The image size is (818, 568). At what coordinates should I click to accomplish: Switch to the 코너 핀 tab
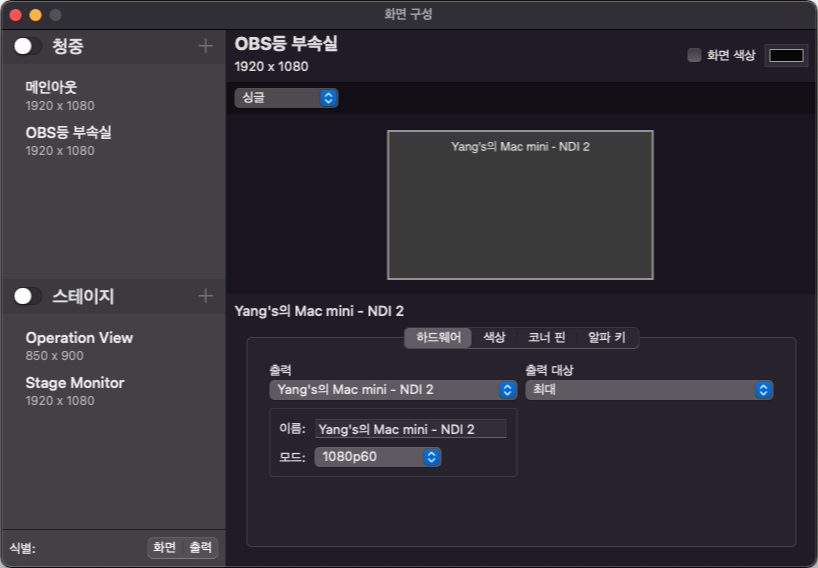[547, 337]
